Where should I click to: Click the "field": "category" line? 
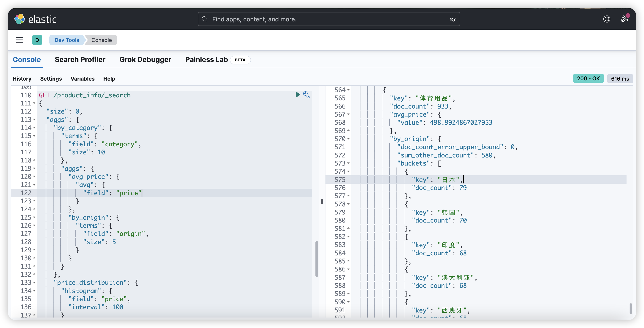pyautogui.click(x=105, y=144)
